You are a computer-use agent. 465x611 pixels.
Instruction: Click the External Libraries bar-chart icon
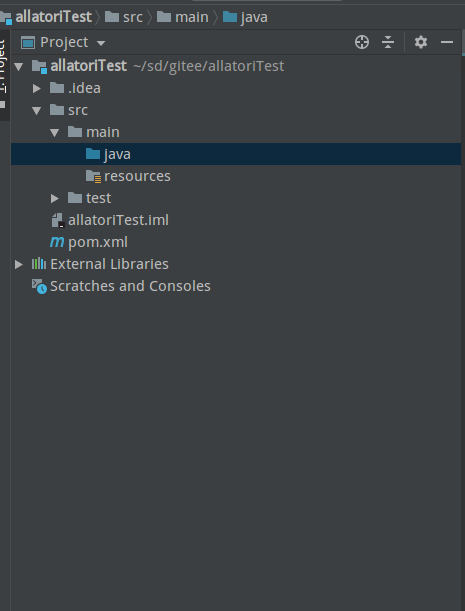tap(39, 264)
